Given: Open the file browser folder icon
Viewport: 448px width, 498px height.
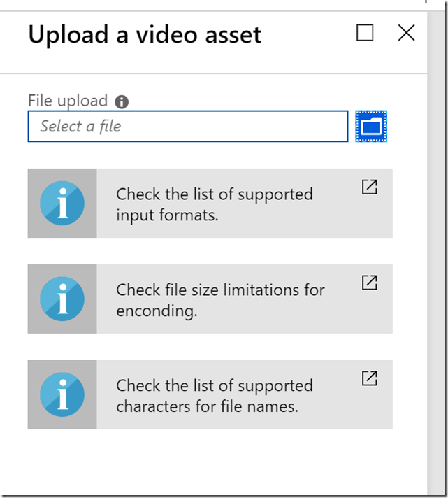Looking at the screenshot, I should (372, 127).
